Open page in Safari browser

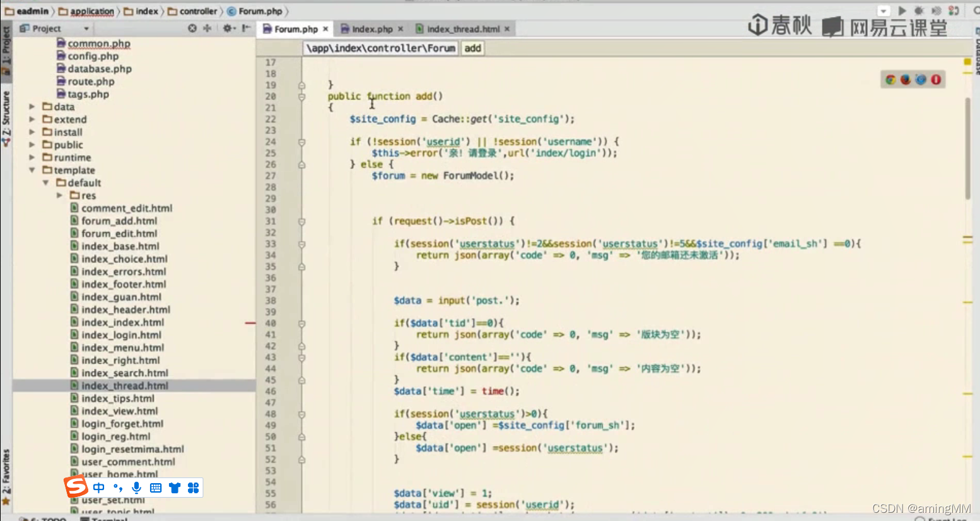pos(921,79)
